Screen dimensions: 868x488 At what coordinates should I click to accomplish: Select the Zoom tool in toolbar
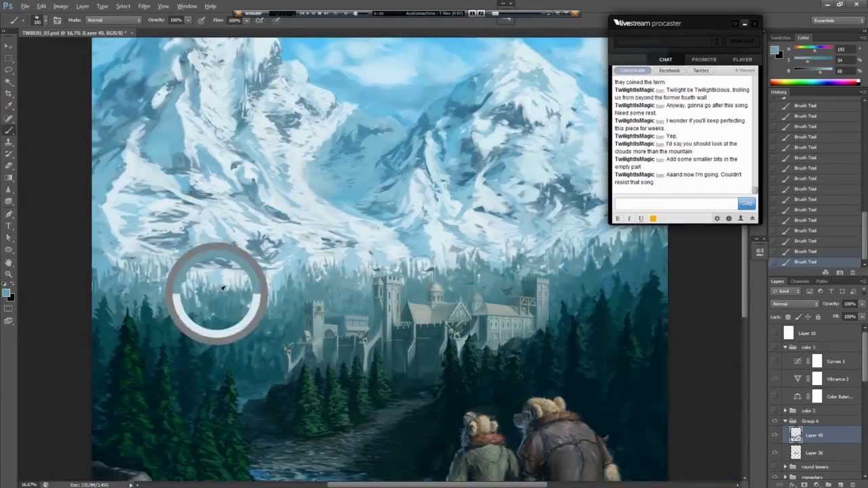8,274
